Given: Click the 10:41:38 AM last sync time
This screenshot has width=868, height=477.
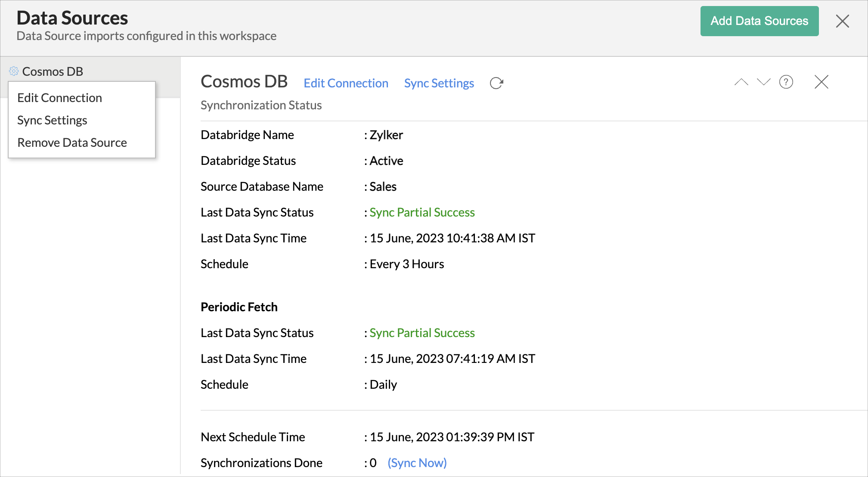Looking at the screenshot, I should tap(452, 238).
